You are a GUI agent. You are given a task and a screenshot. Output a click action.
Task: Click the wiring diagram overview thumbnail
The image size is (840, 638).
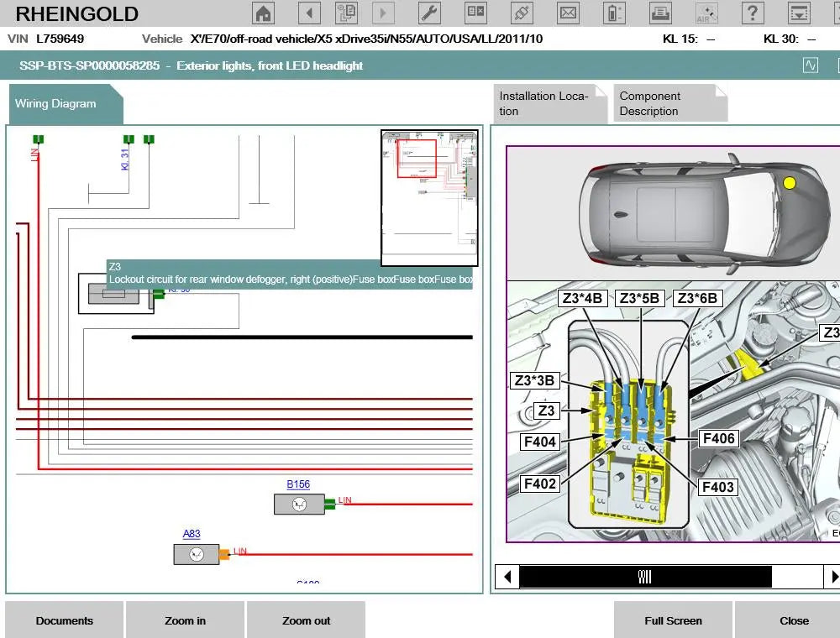[430, 197]
